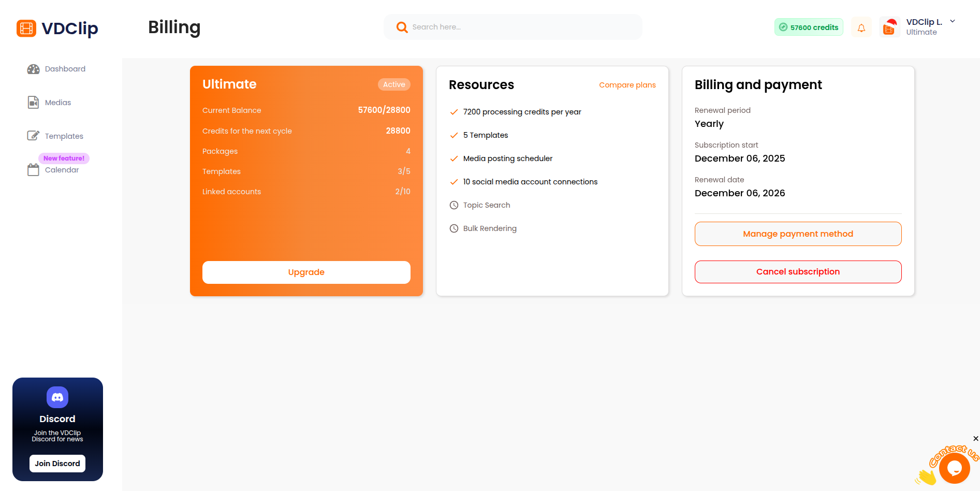Image resolution: width=980 pixels, height=491 pixels.
Task: Click the 57600 credits badge
Action: (x=808, y=27)
